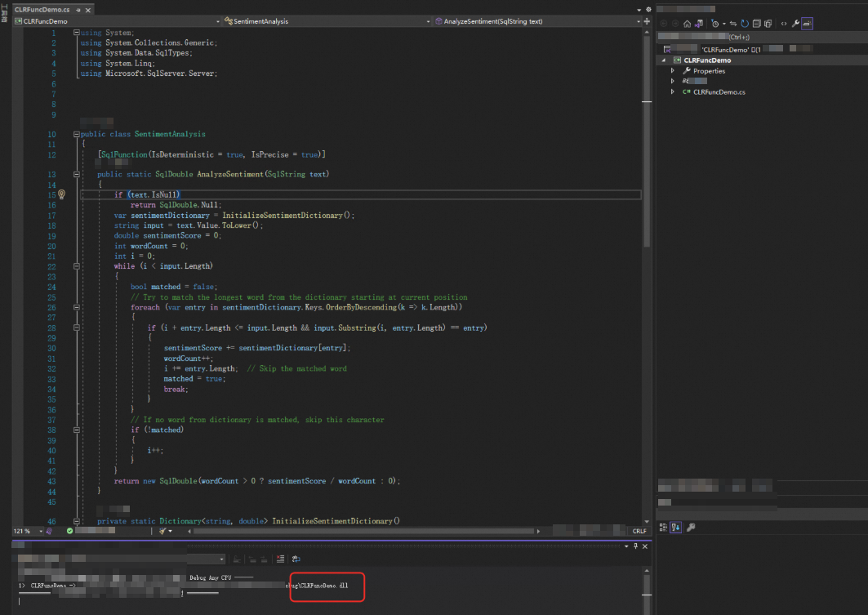This screenshot has height=615, width=868.
Task: Click the solution node icon
Action: coord(667,49)
